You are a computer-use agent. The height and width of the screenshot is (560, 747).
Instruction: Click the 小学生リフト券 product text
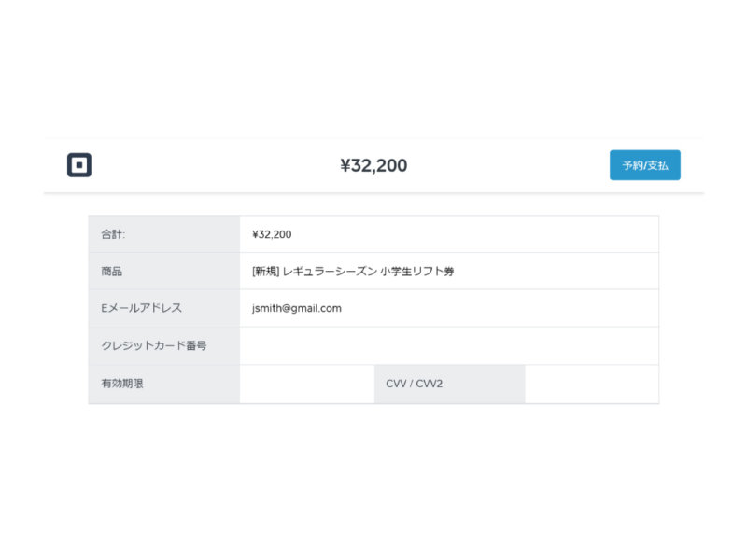click(x=416, y=272)
